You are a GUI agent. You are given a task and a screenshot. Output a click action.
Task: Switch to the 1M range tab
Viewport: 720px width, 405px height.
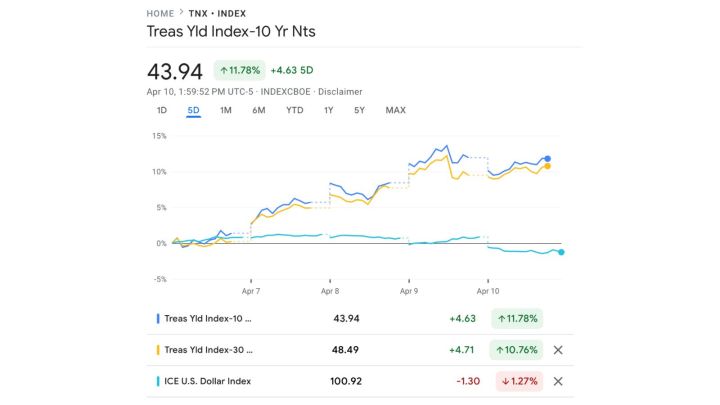point(226,110)
